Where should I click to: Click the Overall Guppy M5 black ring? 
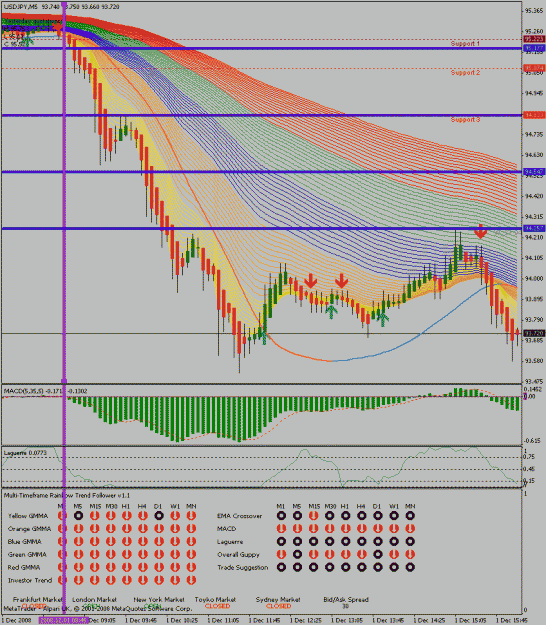(297, 554)
